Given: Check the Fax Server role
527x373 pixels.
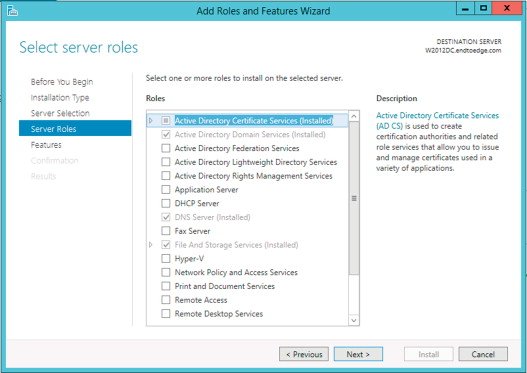Looking at the screenshot, I should tap(166, 231).
